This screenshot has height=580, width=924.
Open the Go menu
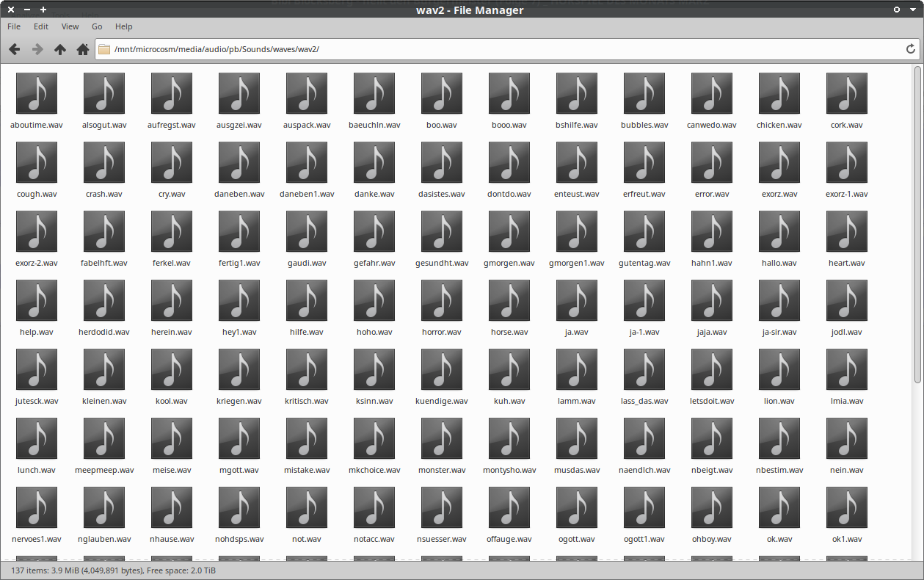pyautogui.click(x=97, y=26)
